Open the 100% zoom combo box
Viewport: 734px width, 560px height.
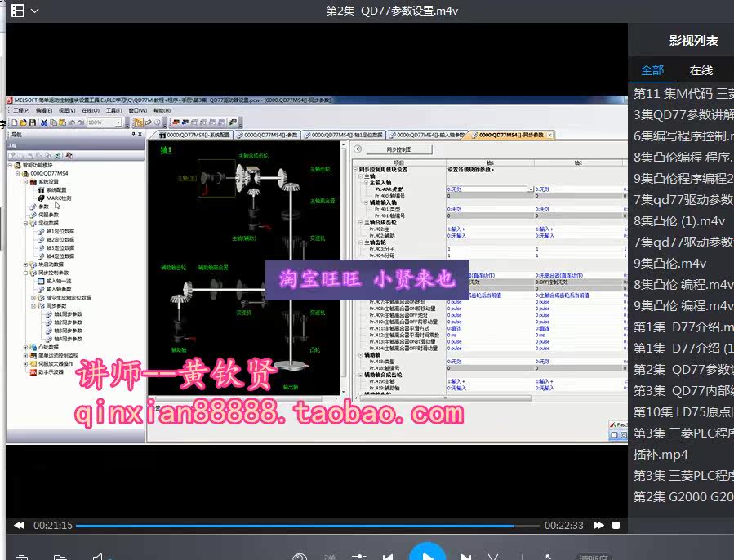pyautogui.click(x=105, y=122)
